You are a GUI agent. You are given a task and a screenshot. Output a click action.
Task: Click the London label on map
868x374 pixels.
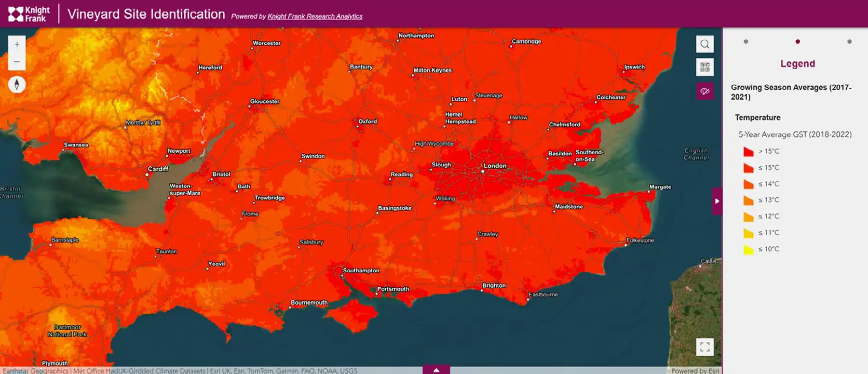pyautogui.click(x=495, y=166)
